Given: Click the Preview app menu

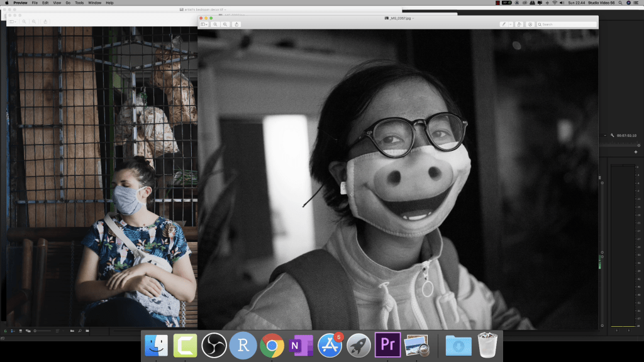Looking at the screenshot, I should [20, 3].
